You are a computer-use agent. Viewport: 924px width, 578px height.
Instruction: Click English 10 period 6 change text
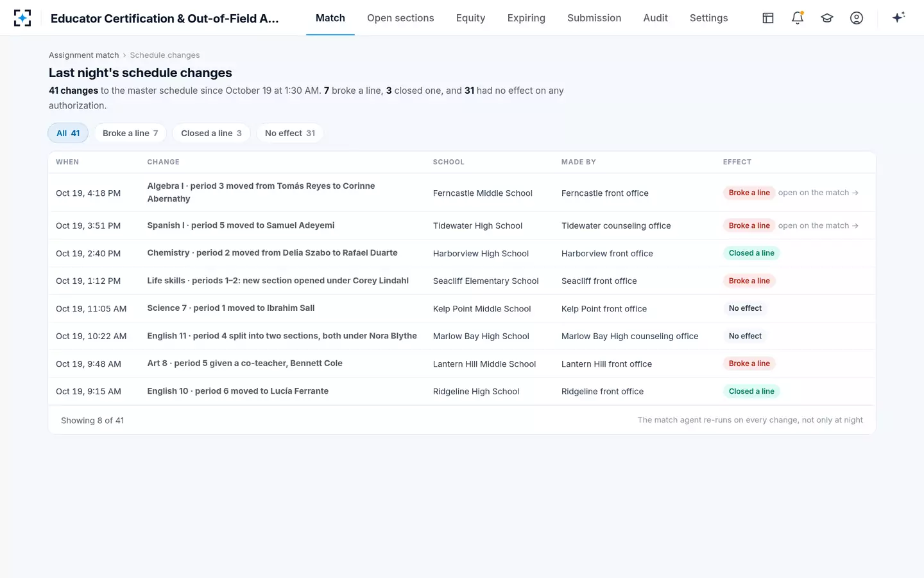[238, 391]
